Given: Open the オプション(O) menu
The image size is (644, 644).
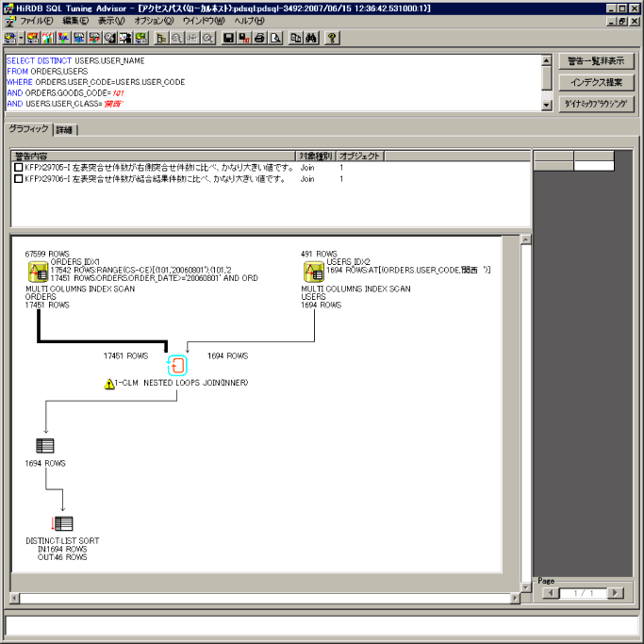Looking at the screenshot, I should click(154, 21).
